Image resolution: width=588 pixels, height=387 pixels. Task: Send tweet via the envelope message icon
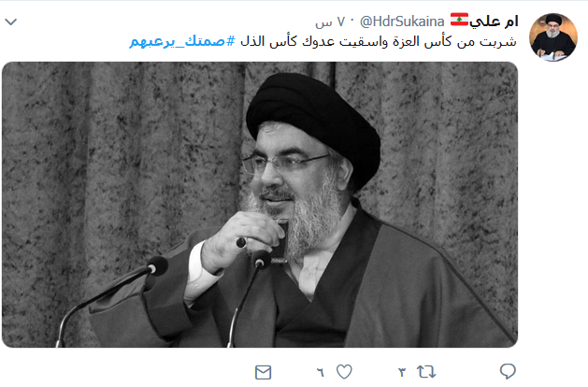tap(263, 372)
